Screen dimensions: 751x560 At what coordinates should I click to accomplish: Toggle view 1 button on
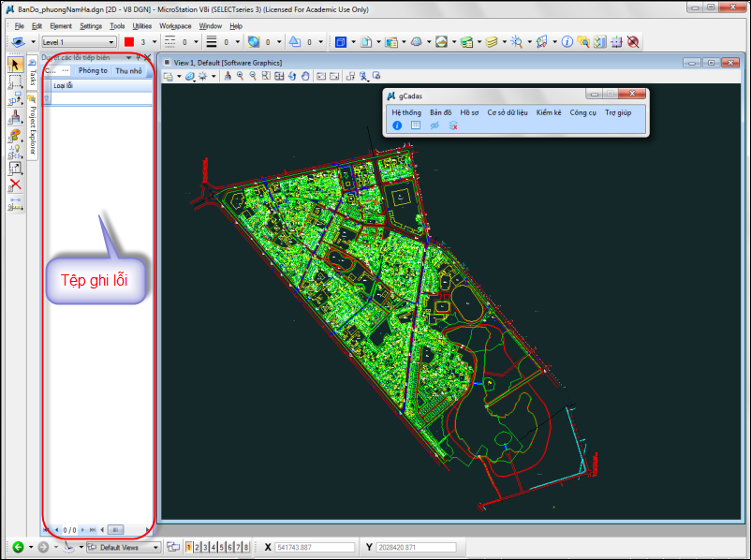coord(189,547)
